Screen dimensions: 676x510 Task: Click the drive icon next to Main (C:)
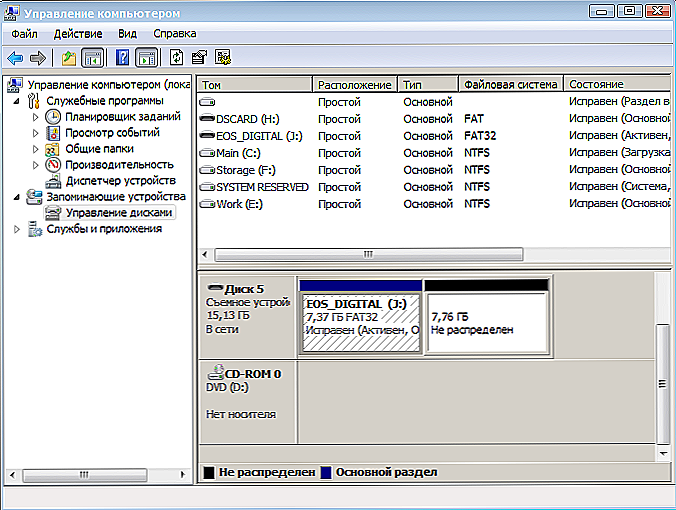click(207, 153)
